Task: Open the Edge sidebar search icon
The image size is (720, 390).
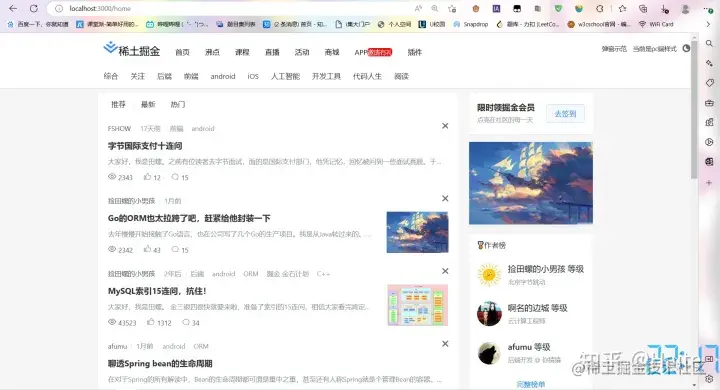Action: (x=709, y=43)
